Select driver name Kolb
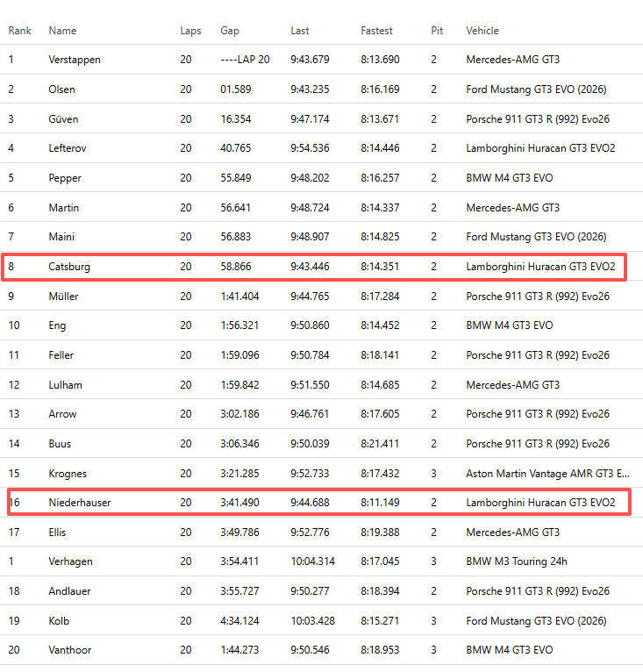 (x=59, y=620)
